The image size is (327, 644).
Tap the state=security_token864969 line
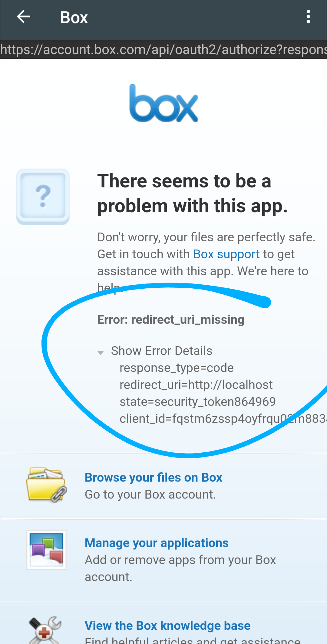pos(198,402)
